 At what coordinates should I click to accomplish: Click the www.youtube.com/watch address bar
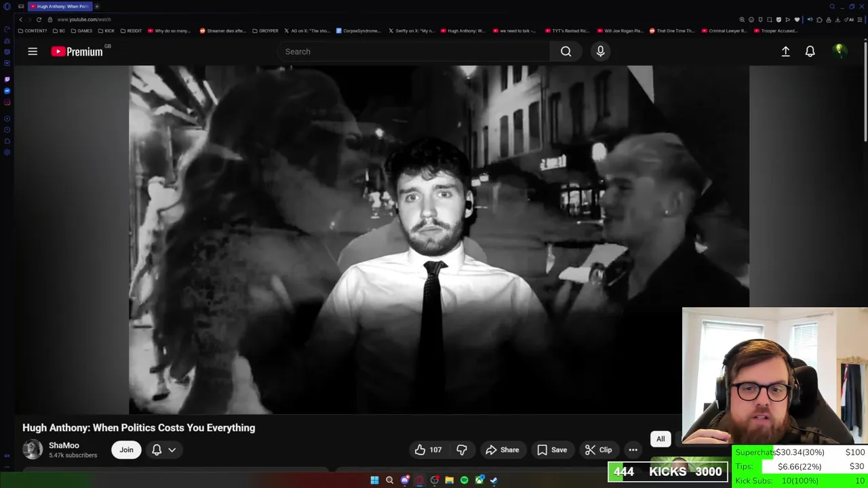pos(84,20)
